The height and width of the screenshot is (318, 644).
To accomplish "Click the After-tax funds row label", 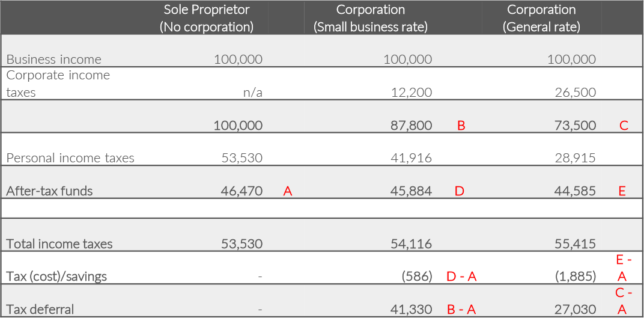I will tap(49, 191).
